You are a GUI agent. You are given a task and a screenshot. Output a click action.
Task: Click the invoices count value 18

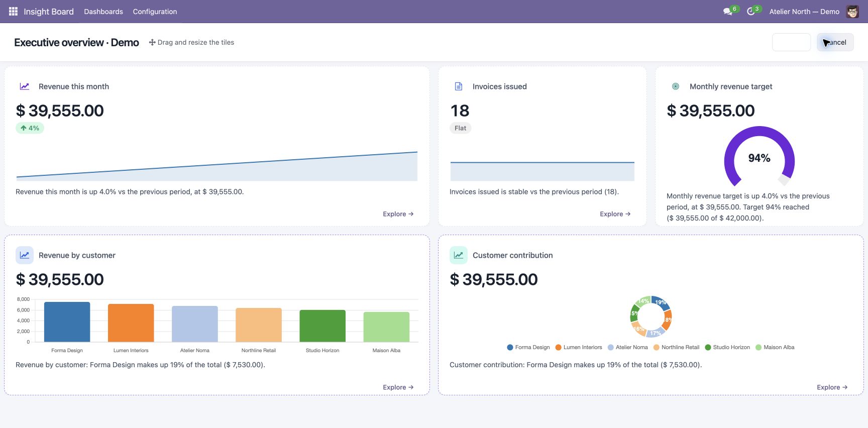[460, 111]
